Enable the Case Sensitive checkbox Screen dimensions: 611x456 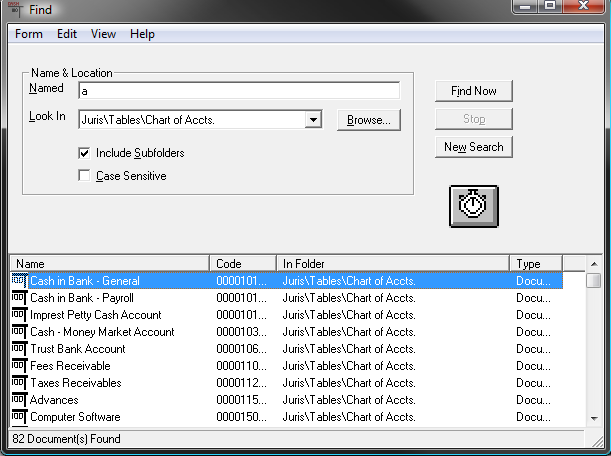(x=85, y=176)
